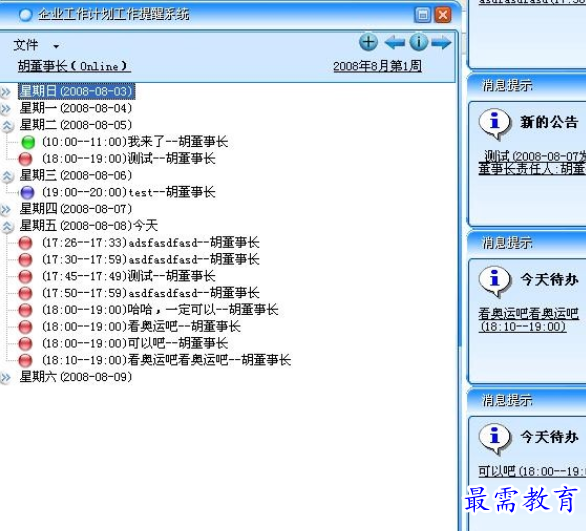Screen dimensions: 586x531
Task: Click the dropdown arrow next to 文件
Action: click(56, 47)
